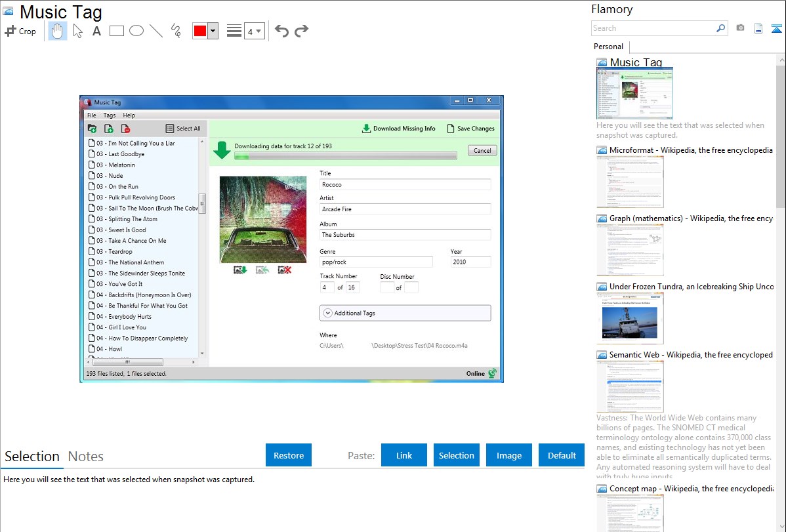
Task: Click the camera snapshot icon
Action: [x=740, y=28]
